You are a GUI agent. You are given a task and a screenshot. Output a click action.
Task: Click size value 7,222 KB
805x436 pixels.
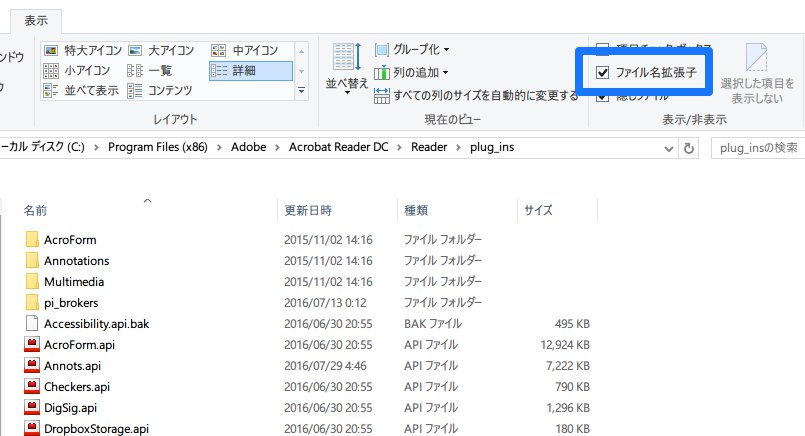click(568, 366)
